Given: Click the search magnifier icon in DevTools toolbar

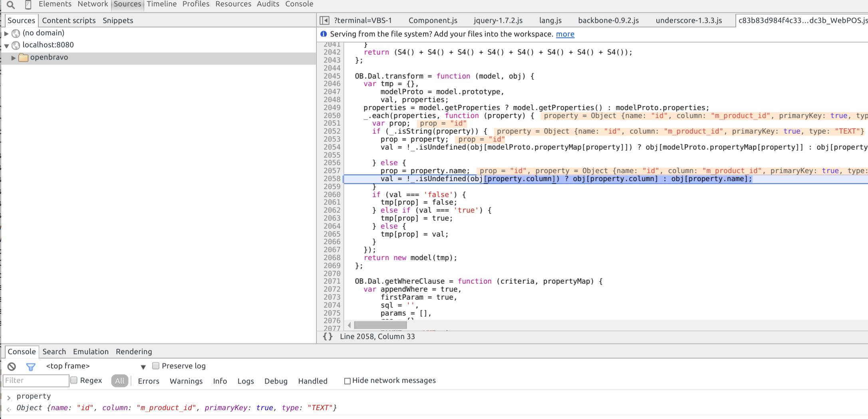Looking at the screenshot, I should (x=11, y=5).
